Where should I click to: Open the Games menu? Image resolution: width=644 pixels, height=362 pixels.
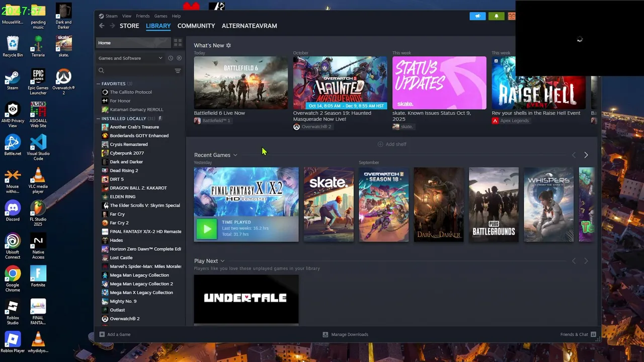(160, 16)
